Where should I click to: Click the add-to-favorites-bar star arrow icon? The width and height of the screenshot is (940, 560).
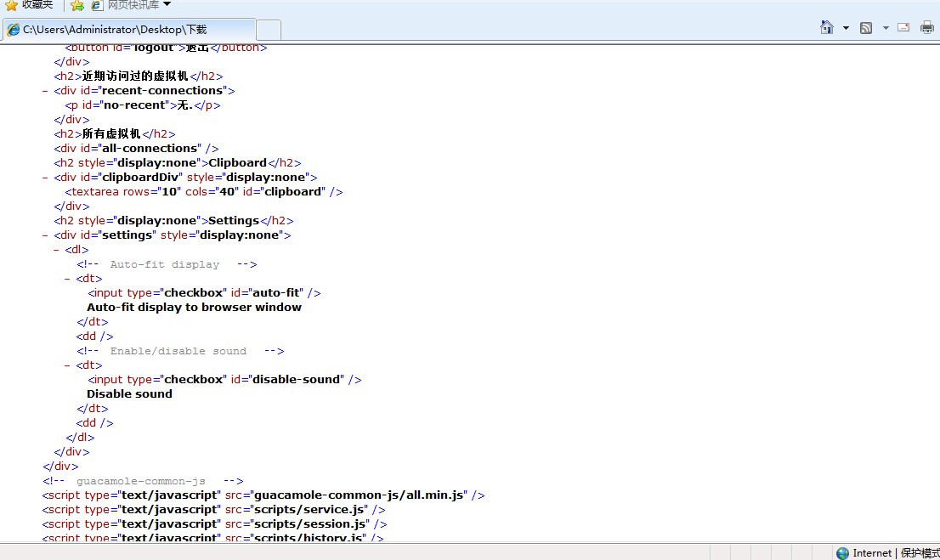tap(77, 5)
